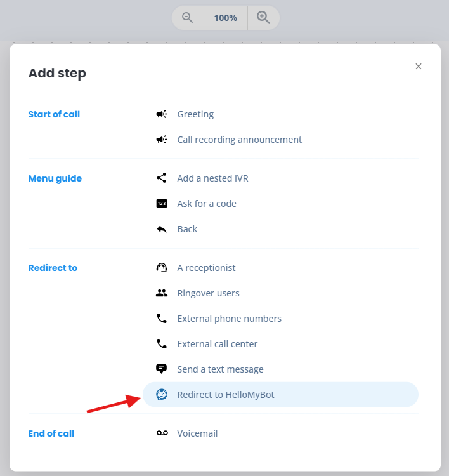Click the zoom in magnifier icon

tap(263, 18)
